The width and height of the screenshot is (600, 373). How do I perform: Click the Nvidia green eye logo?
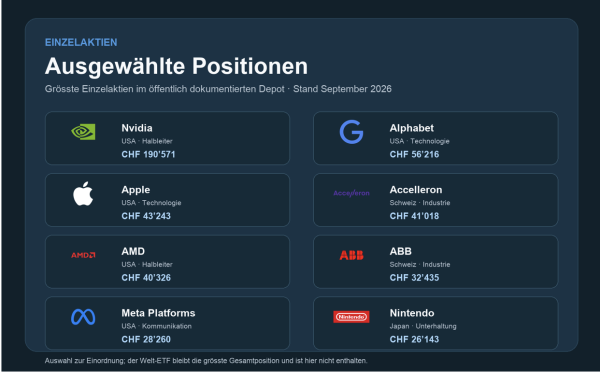(x=83, y=132)
